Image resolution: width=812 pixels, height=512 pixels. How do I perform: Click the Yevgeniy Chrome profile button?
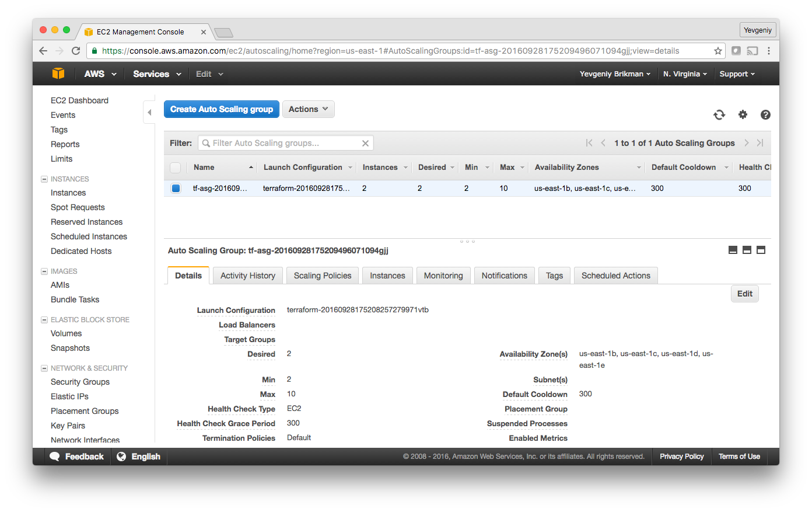click(758, 30)
